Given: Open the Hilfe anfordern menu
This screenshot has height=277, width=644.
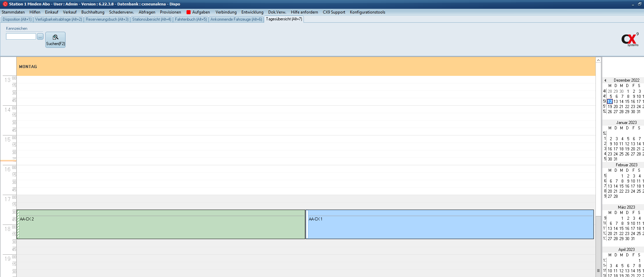Looking at the screenshot, I should click(x=304, y=12).
